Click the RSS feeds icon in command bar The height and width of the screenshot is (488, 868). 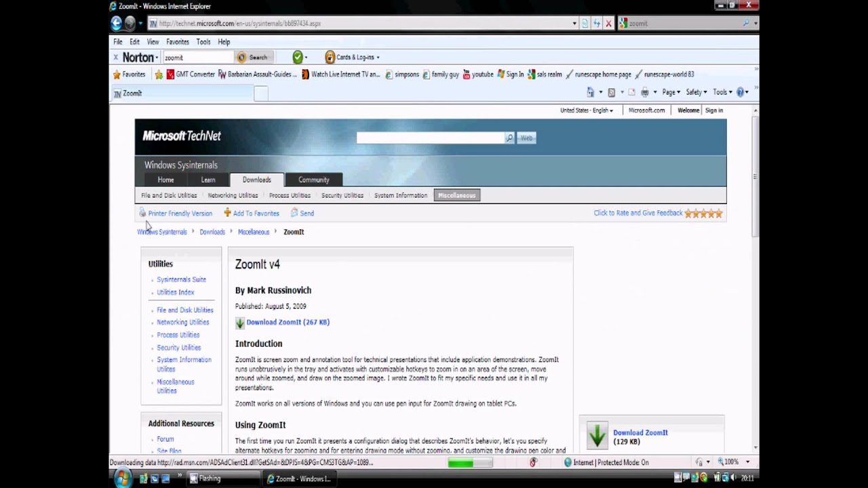(611, 92)
